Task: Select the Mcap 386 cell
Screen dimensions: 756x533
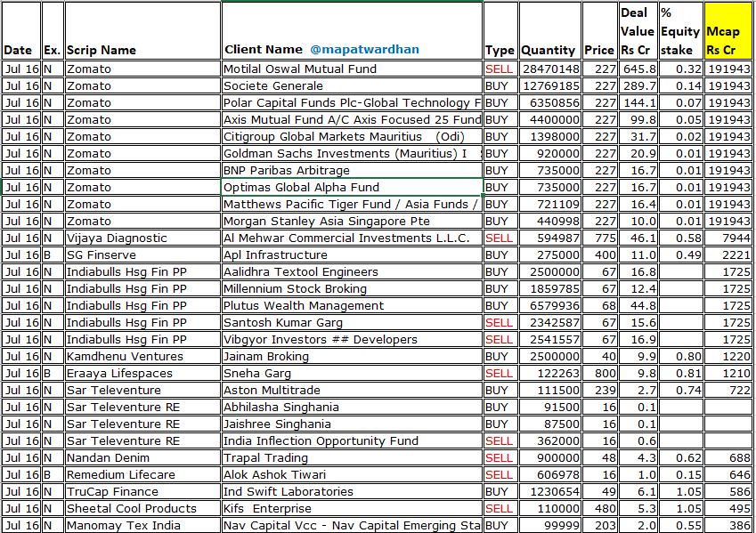Action: click(728, 525)
